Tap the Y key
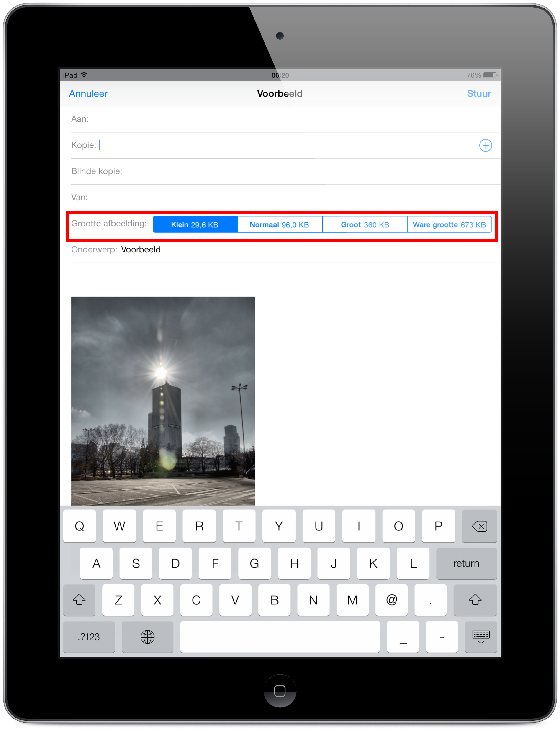The width and height of the screenshot is (560, 733). pyautogui.click(x=279, y=526)
